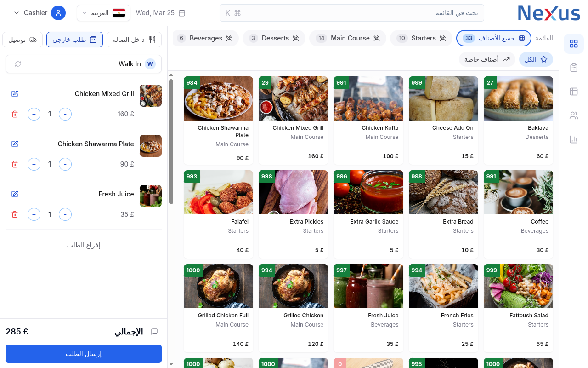
Task: Open the orders clipboard icon in sidebar
Action: pyautogui.click(x=573, y=68)
